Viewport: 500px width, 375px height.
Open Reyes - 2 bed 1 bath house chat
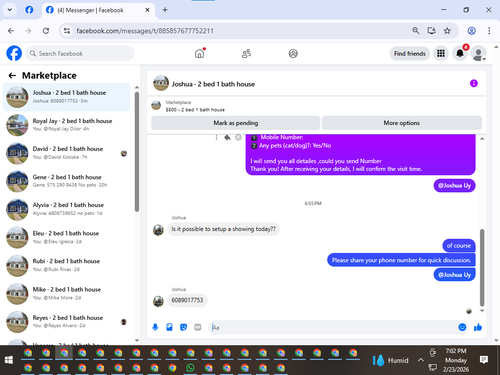point(67,322)
